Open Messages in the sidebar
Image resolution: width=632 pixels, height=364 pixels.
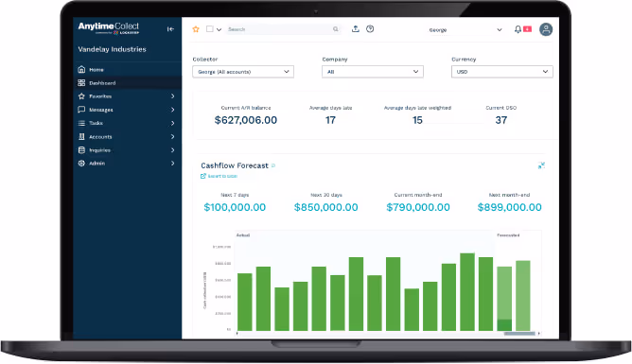(127, 110)
